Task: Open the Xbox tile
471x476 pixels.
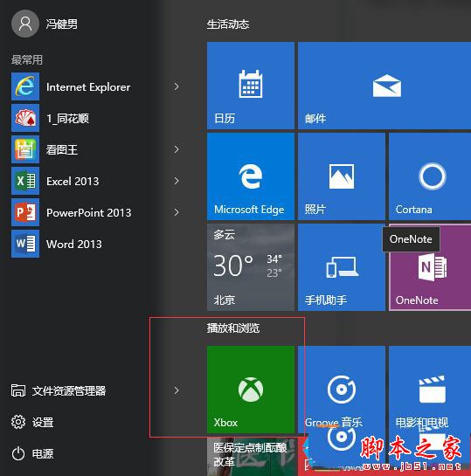Action: tap(251, 390)
